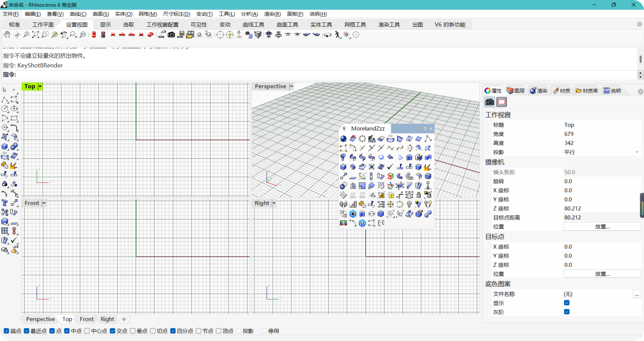Viewport: 644px width, 341px height.
Task: Select the Box solid tool in sidebar
Action: pos(4,147)
